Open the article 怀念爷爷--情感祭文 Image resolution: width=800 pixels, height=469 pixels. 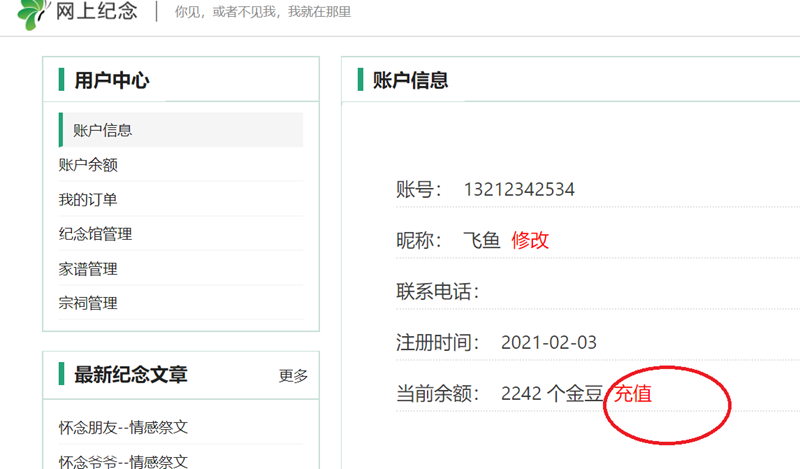point(123,461)
